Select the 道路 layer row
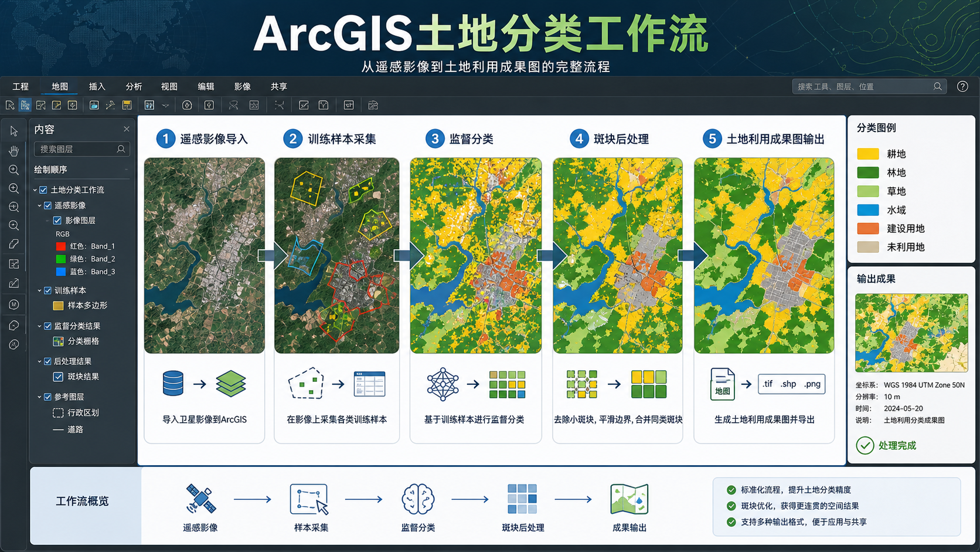This screenshot has width=980, height=552. coord(68,429)
